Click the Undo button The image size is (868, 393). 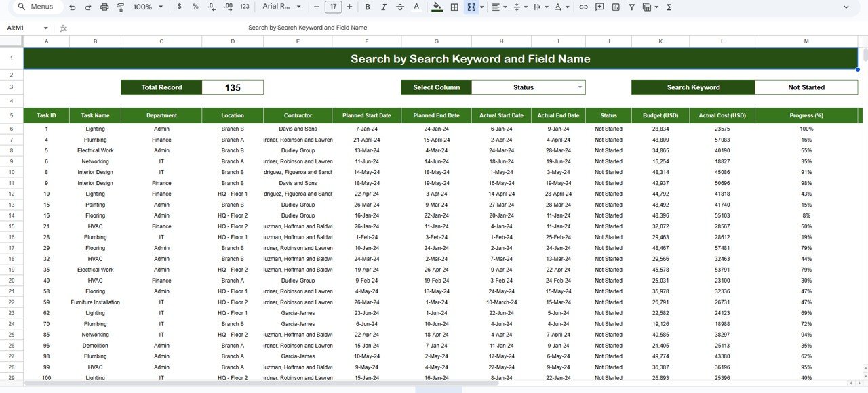(71, 7)
